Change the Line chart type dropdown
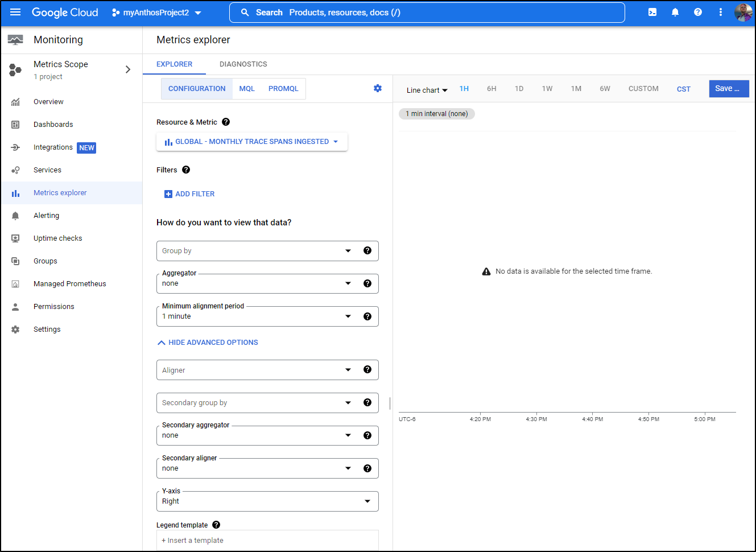The image size is (756, 552). tap(427, 90)
